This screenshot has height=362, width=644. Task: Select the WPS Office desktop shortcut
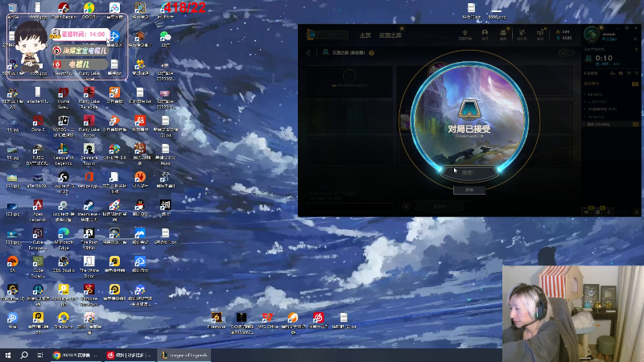point(267,320)
